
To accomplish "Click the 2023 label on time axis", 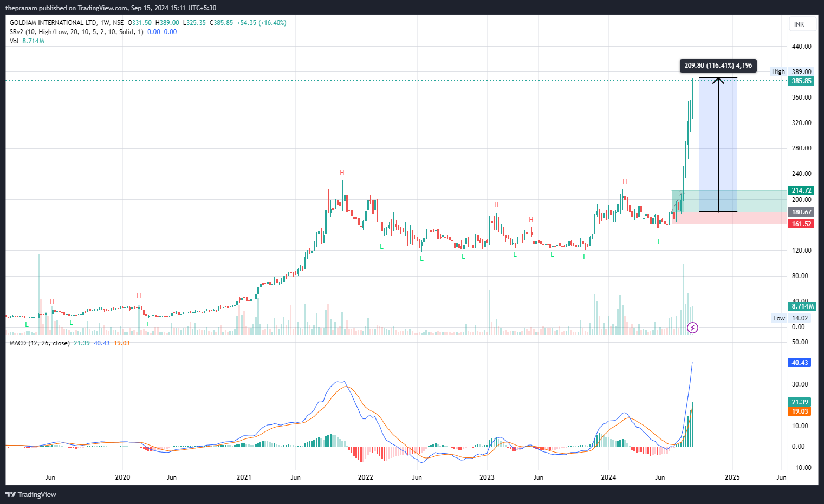I will click(487, 477).
